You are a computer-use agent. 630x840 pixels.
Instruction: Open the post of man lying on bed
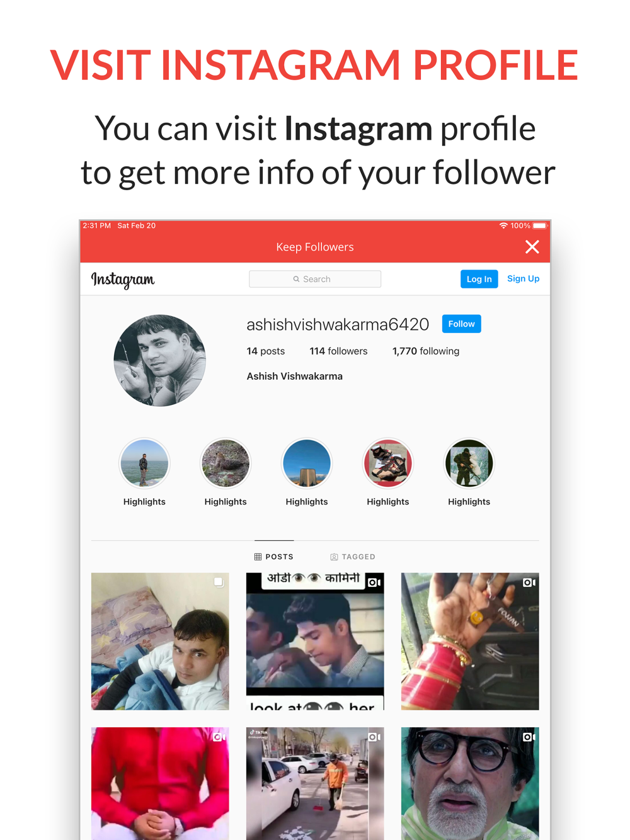click(x=160, y=641)
